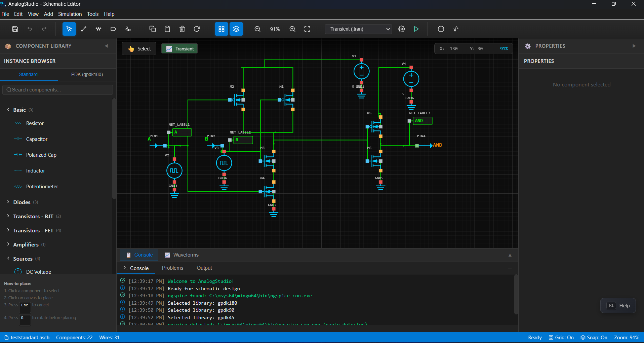Save the schematic with the disk icon

15,29
